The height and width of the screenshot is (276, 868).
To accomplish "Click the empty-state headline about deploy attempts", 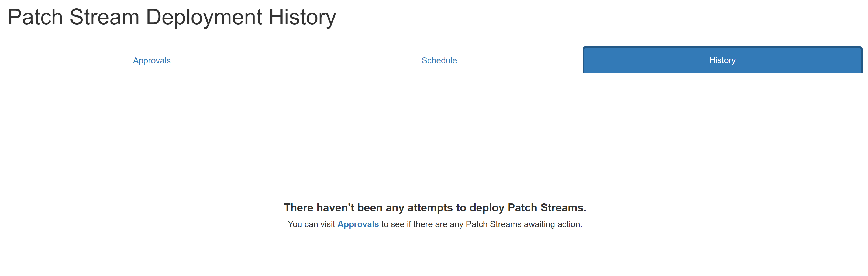I will (435, 208).
